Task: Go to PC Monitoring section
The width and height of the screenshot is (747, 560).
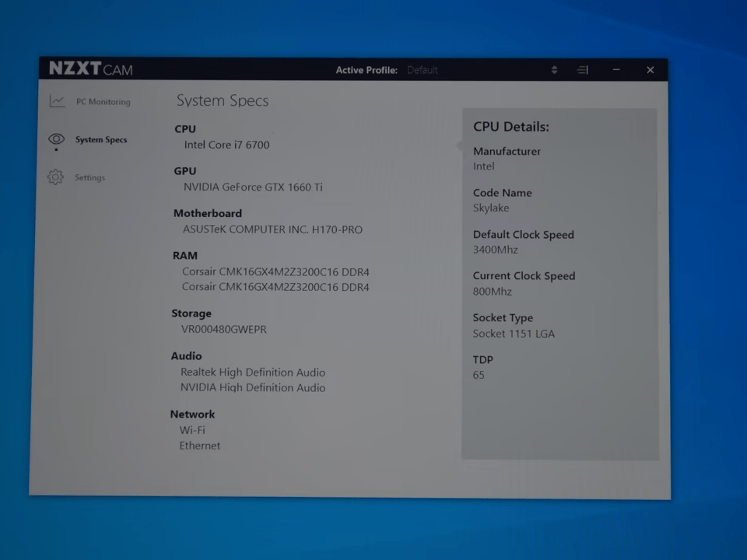Action: [x=103, y=102]
